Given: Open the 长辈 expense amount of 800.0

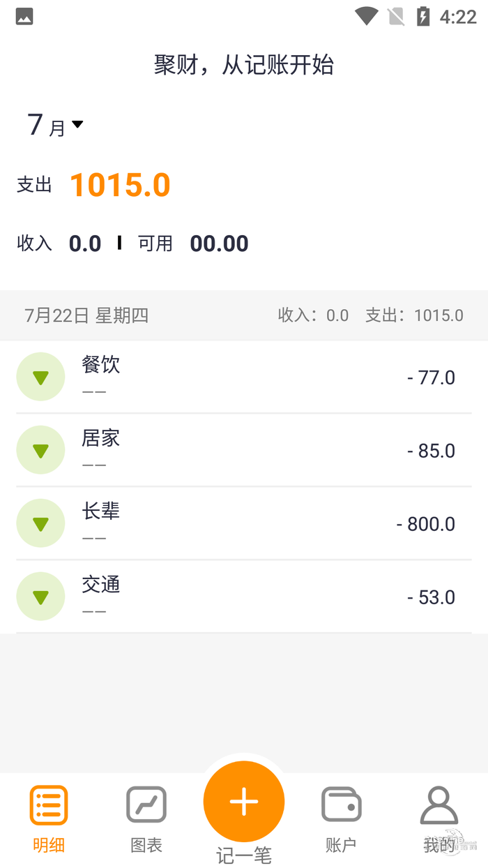Looking at the screenshot, I should click(x=425, y=524).
